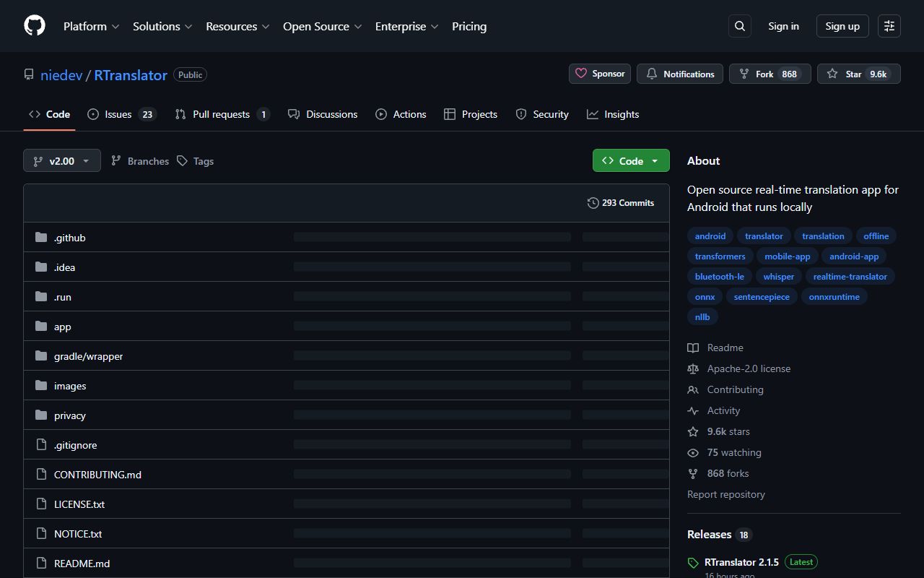Click the Sign up button

[842, 26]
